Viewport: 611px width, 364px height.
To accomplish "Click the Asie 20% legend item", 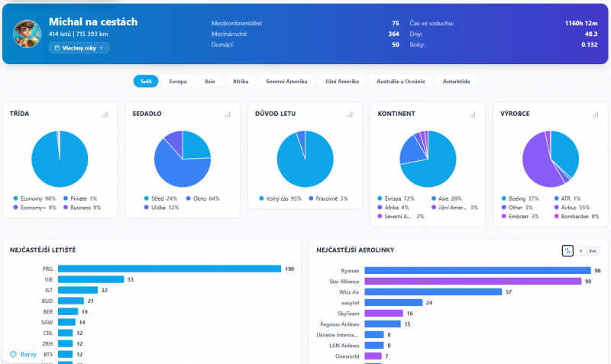I will 447,198.
